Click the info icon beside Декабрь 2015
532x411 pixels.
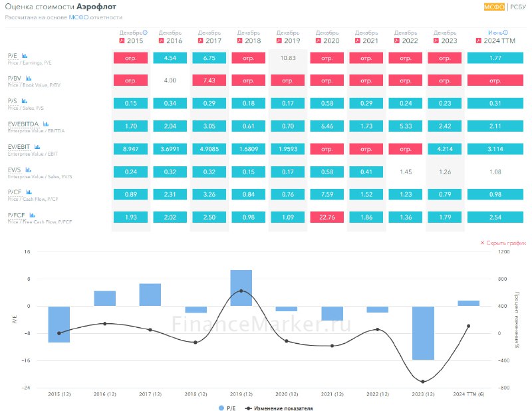click(x=145, y=33)
